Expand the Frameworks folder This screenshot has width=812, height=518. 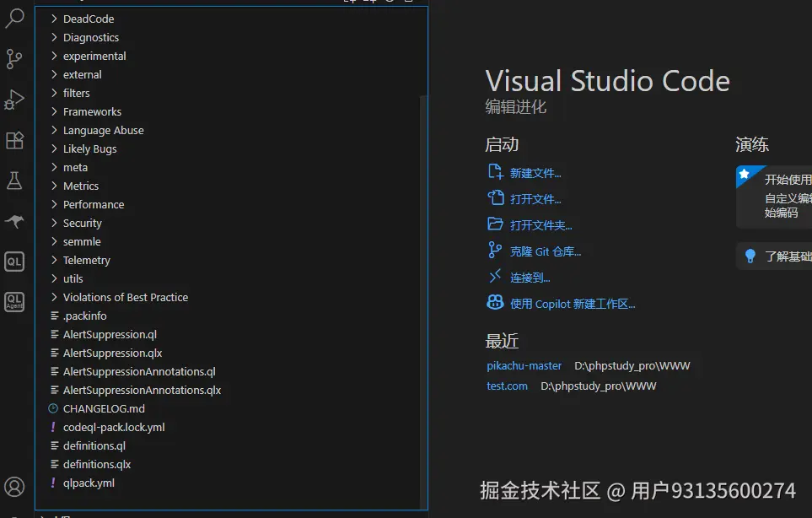pyautogui.click(x=54, y=112)
